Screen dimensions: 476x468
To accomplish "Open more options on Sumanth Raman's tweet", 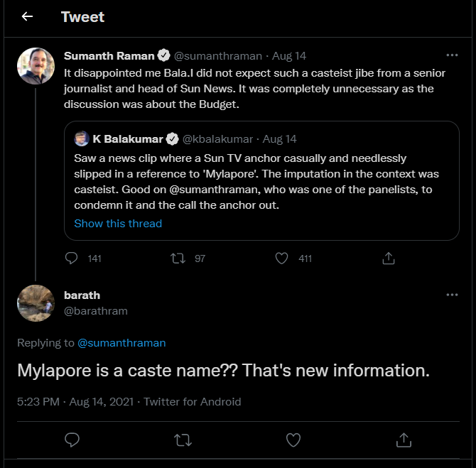I will click(452, 55).
